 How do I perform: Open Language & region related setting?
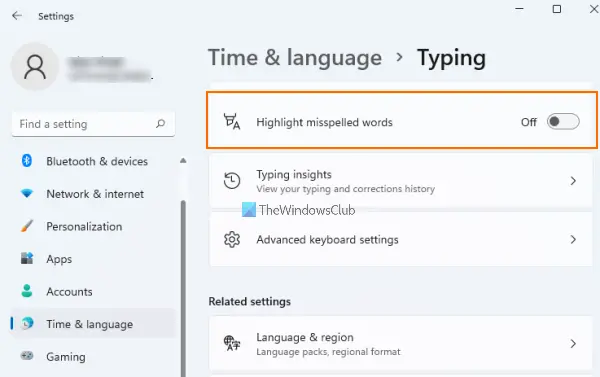(401, 344)
